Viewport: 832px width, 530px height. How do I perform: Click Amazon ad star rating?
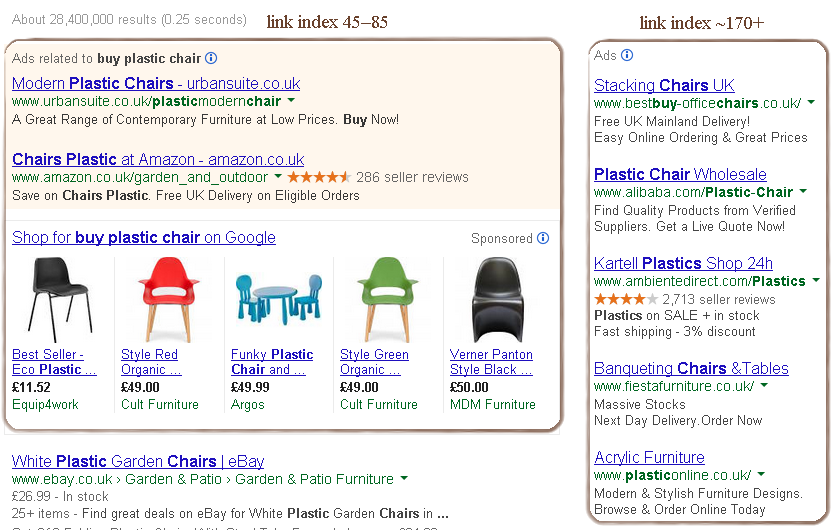pyautogui.click(x=319, y=177)
